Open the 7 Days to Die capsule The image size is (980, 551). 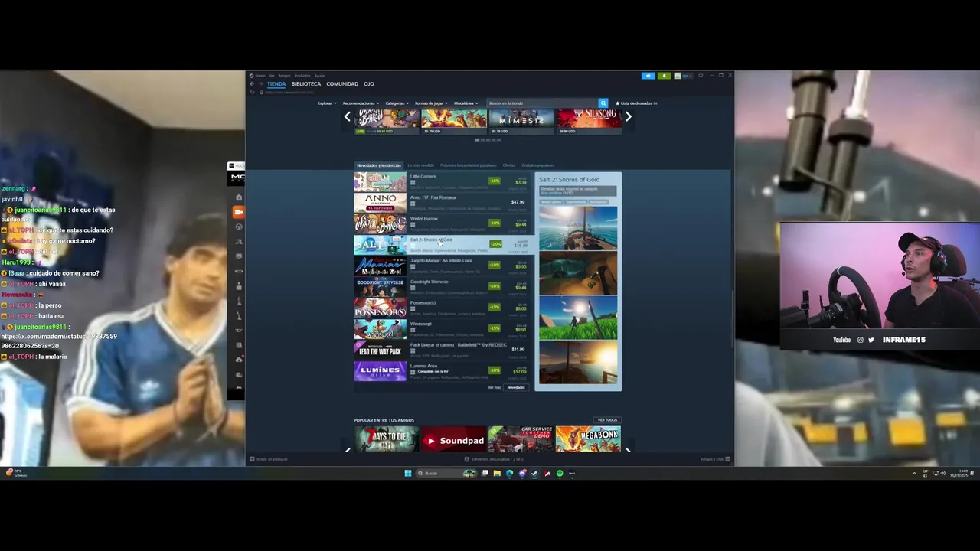point(387,440)
